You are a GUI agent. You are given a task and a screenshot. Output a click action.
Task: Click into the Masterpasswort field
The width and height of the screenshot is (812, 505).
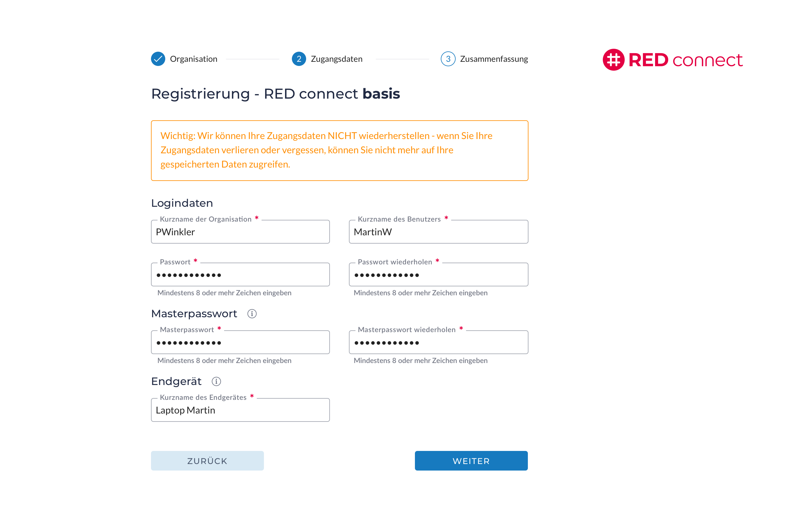coord(240,343)
